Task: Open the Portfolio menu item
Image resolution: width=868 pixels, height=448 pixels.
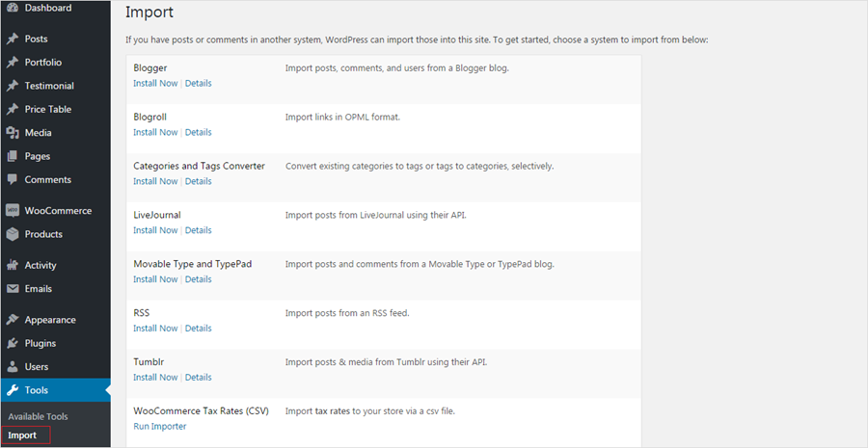Action: [43, 63]
